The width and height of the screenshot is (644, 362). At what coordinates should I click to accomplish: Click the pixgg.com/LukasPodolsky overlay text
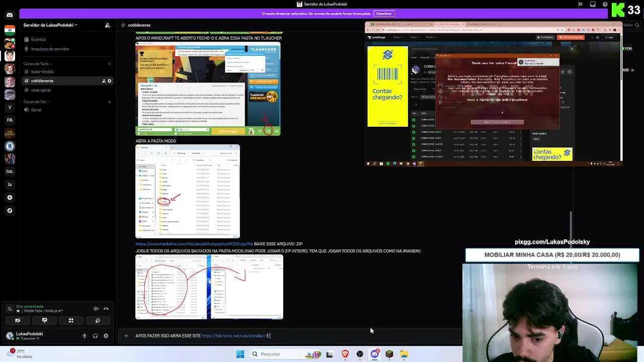pos(552,242)
